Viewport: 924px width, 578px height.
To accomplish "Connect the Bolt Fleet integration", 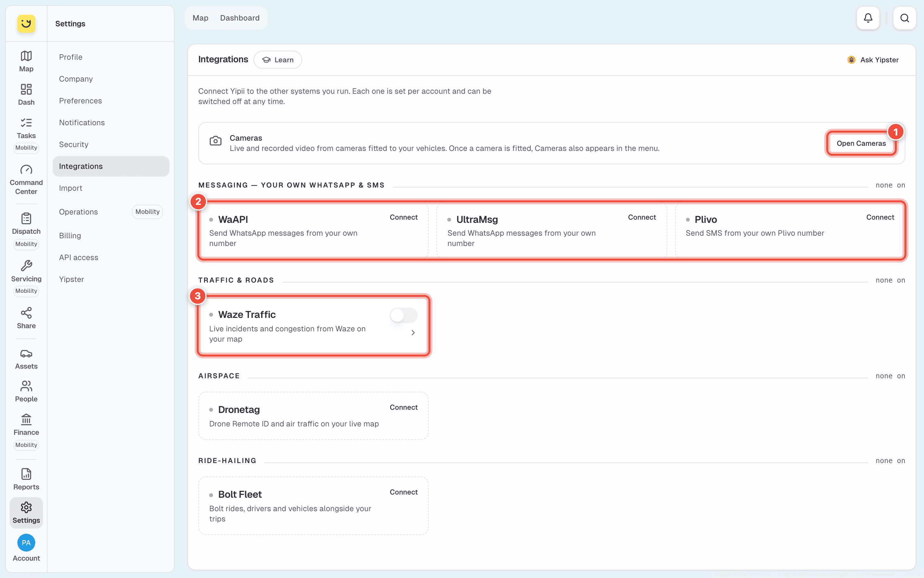I will tap(404, 492).
